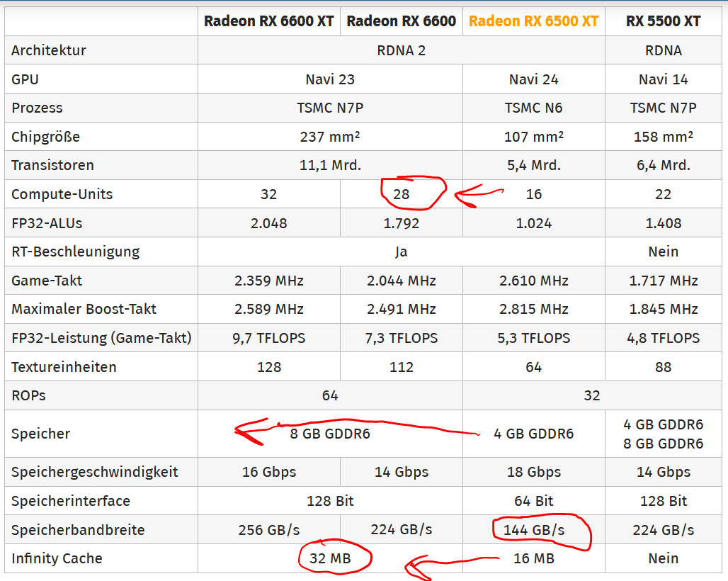Image resolution: width=728 pixels, height=581 pixels.
Task: Click the 2.610 MHz Game-Takt value
Action: [533, 281]
